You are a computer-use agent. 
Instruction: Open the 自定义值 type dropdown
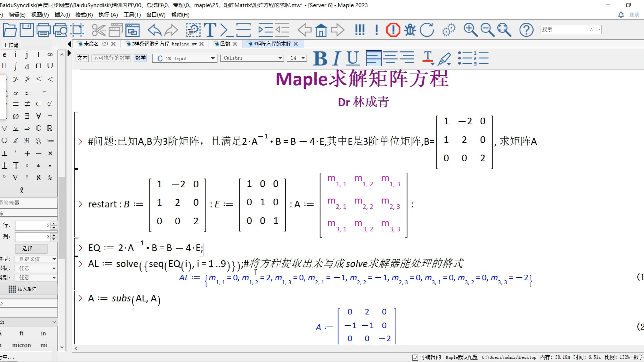pos(36,259)
